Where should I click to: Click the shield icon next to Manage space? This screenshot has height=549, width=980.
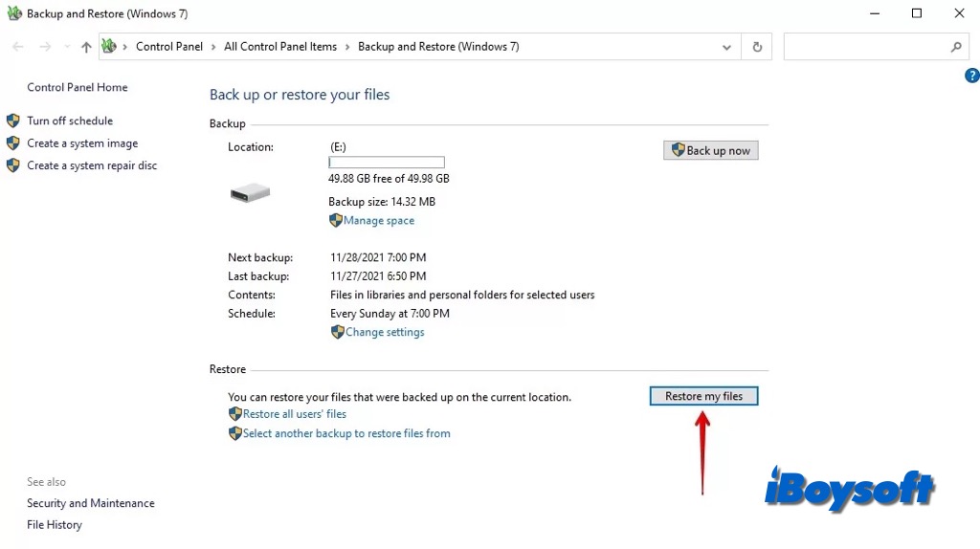[336, 221]
